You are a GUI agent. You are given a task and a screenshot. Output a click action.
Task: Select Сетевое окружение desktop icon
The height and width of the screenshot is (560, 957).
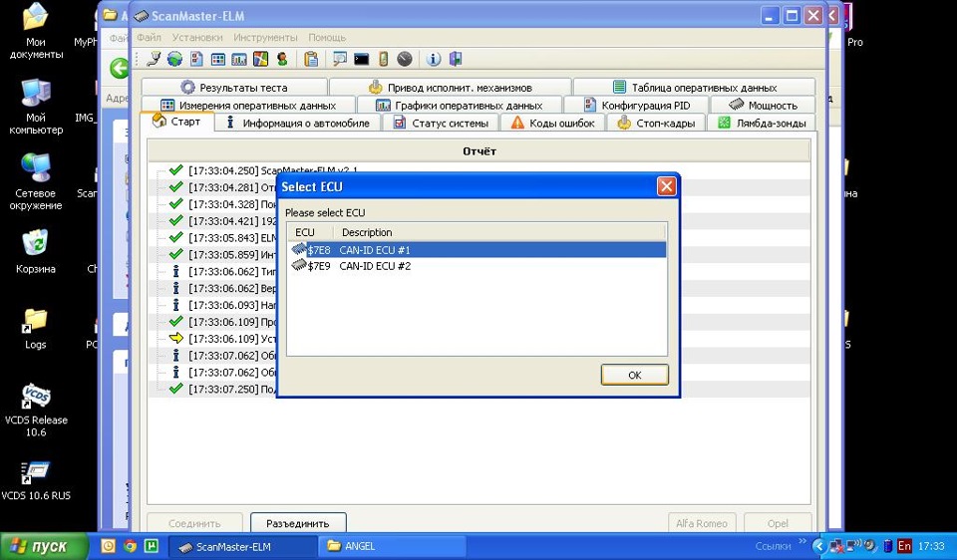tap(36, 181)
